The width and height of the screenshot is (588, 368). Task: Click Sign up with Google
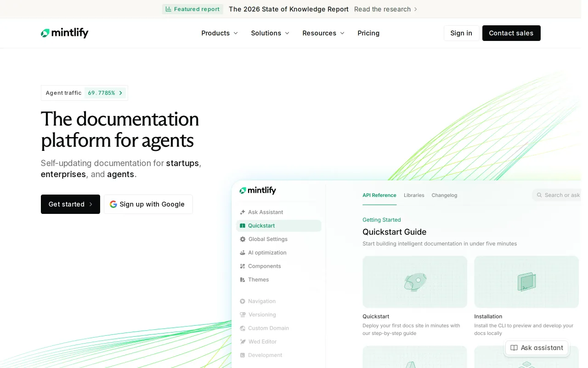tap(148, 204)
